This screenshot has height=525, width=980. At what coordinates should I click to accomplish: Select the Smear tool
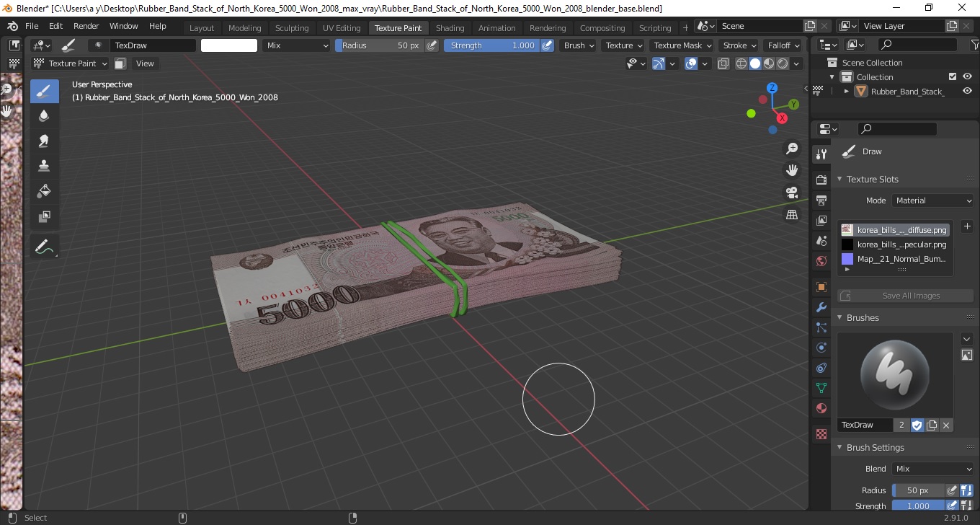tap(44, 141)
